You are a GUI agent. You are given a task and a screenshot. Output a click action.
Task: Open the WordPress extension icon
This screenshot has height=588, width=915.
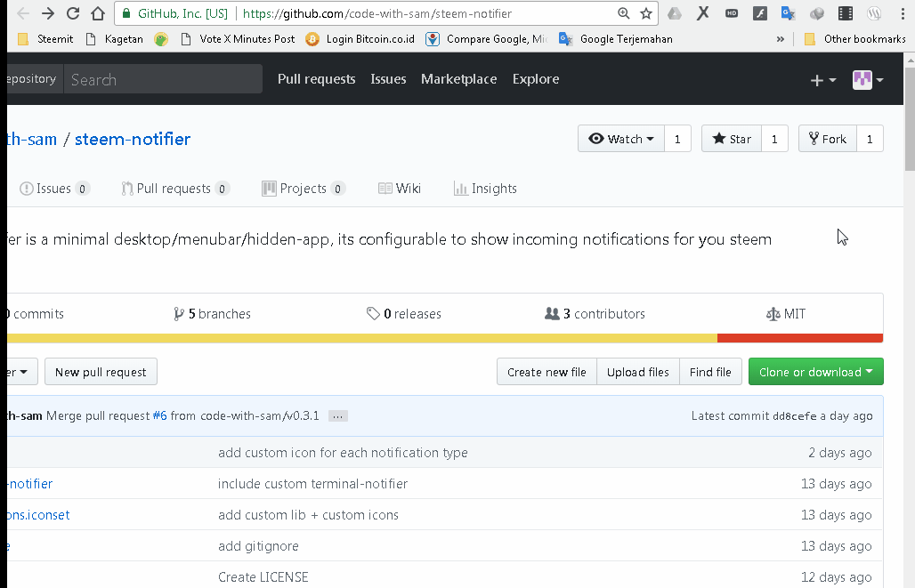pos(873,13)
